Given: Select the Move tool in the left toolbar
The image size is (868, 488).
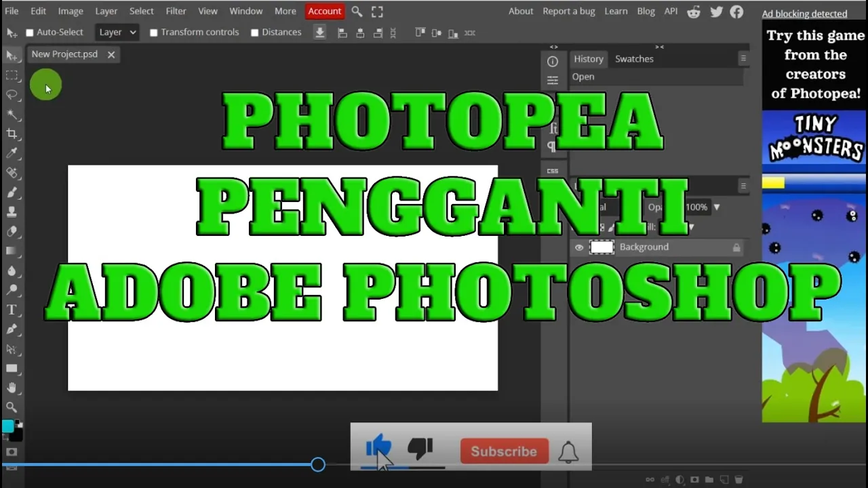Looking at the screenshot, I should pyautogui.click(x=12, y=56).
